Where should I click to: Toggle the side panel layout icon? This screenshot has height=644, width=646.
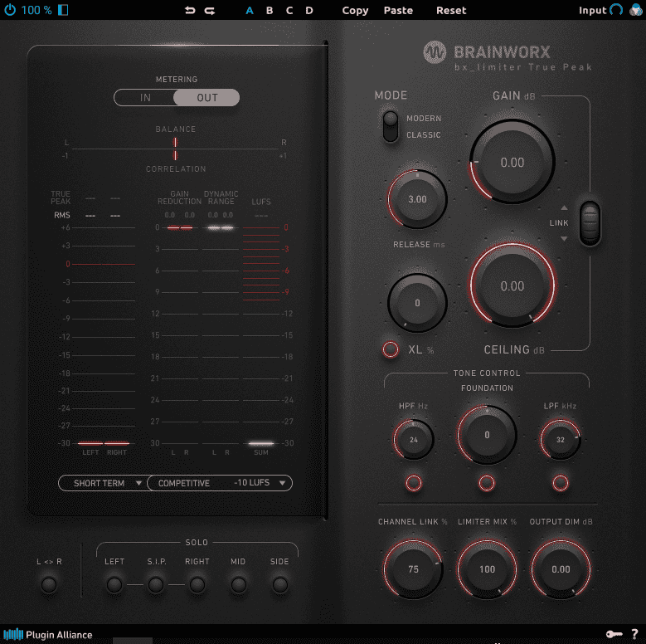click(63, 10)
